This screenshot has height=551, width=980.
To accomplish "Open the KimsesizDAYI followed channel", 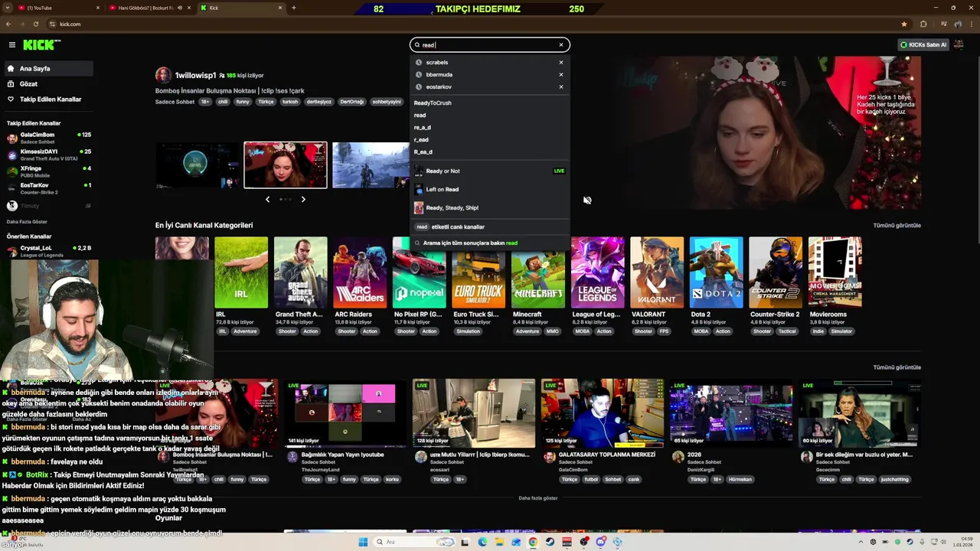I will (x=48, y=155).
